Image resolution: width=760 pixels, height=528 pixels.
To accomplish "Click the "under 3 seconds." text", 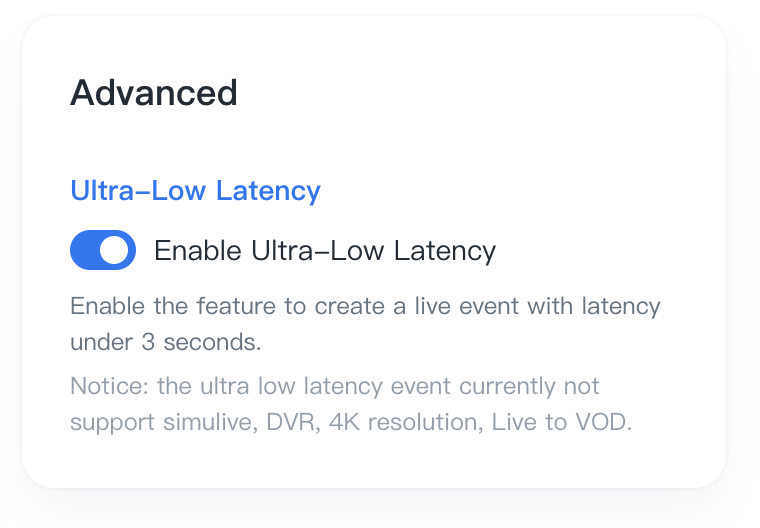I will coord(165,341).
